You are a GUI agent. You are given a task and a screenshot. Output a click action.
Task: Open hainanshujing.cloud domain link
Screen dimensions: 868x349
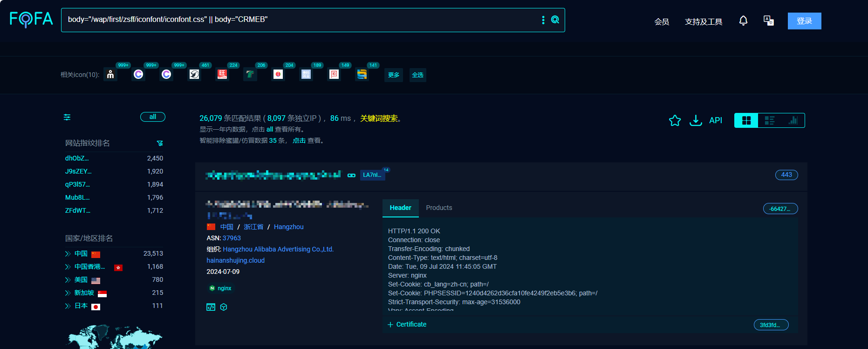pos(235,260)
